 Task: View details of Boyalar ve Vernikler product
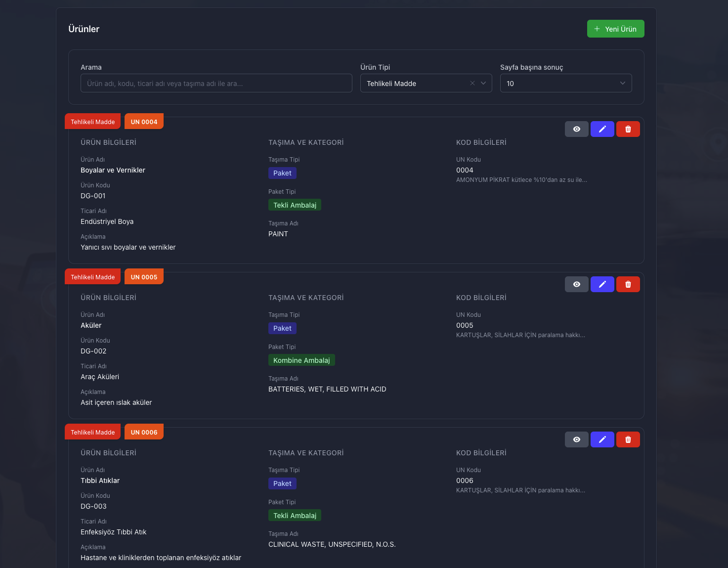pos(576,129)
